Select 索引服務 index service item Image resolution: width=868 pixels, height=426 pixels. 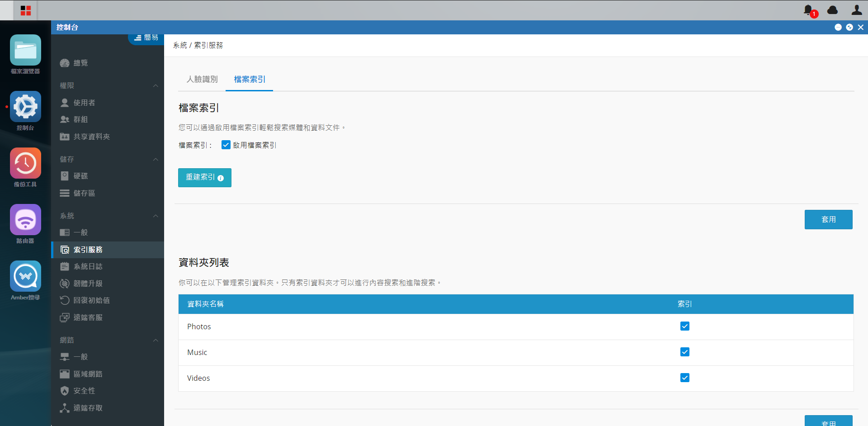click(108, 250)
